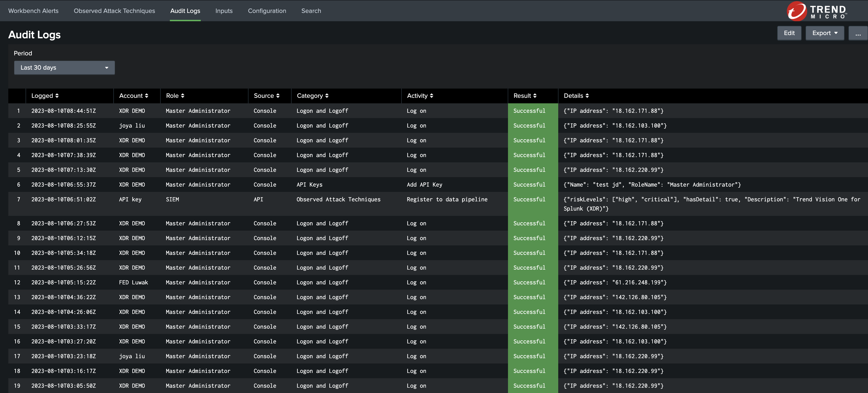Click joya liu account in row 2

[x=132, y=126]
